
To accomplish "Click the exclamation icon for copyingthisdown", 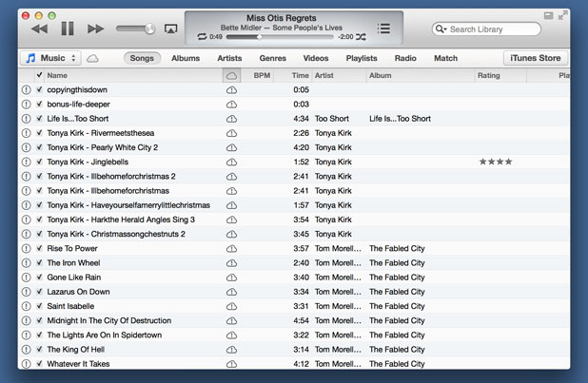I will (26, 90).
